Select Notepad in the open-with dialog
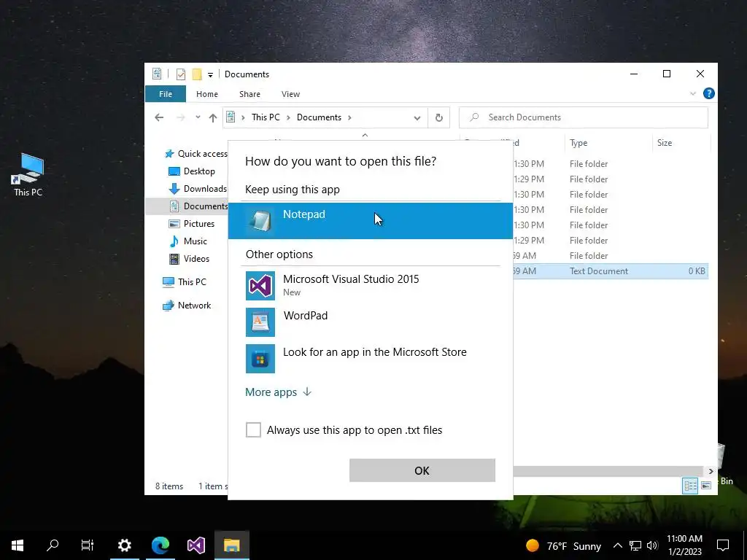Screen dimensions: 747x560 point(370,220)
